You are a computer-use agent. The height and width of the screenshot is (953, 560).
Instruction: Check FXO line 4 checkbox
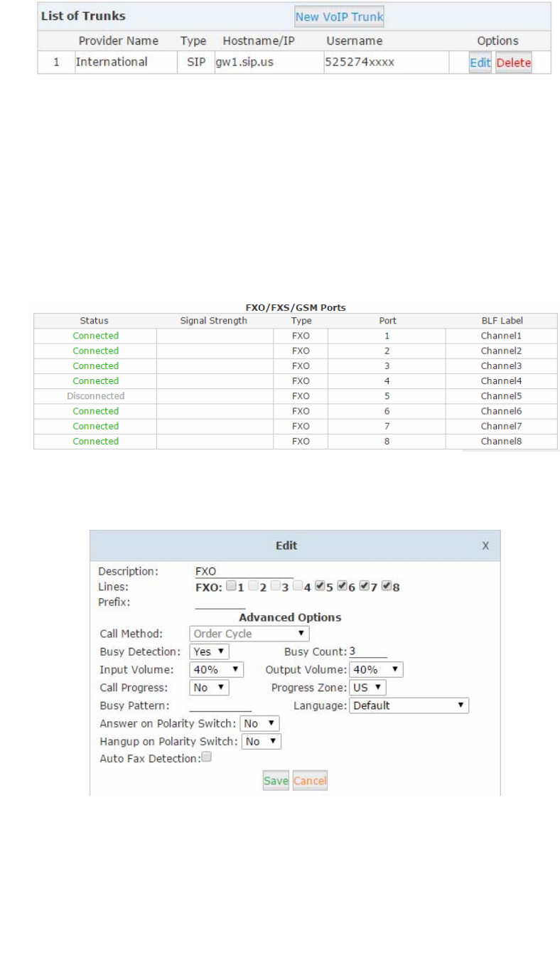point(298,587)
